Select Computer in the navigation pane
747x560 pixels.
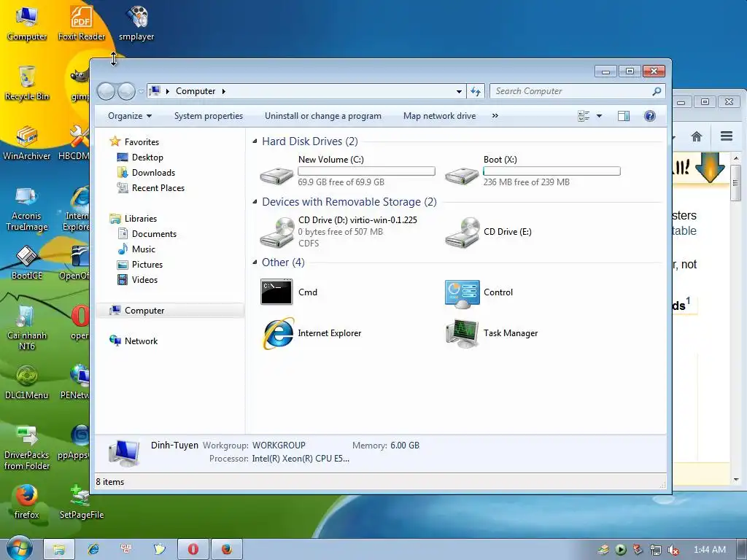tap(170, 311)
